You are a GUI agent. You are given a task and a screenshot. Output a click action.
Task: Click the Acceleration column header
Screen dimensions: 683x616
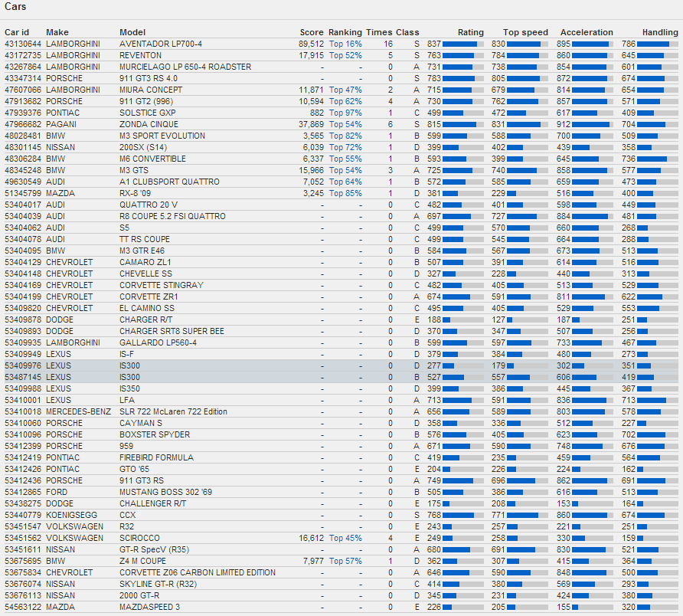click(x=587, y=32)
